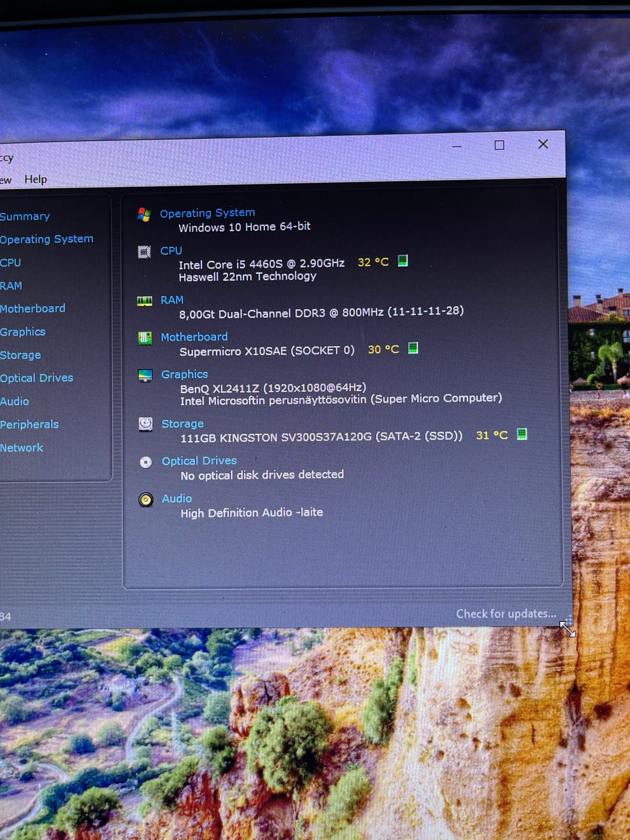Click Check for updates link
Image resolution: width=630 pixels, height=840 pixels.
point(506,614)
